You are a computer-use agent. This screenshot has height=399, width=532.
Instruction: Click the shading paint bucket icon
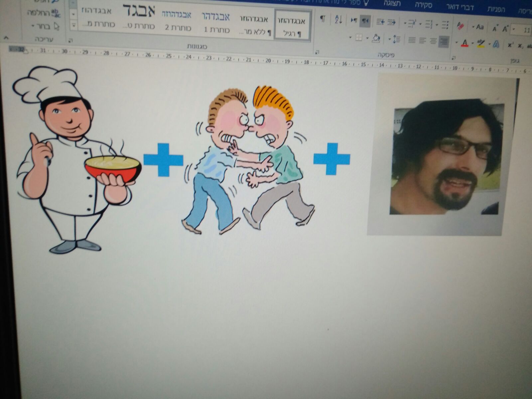tap(376, 38)
